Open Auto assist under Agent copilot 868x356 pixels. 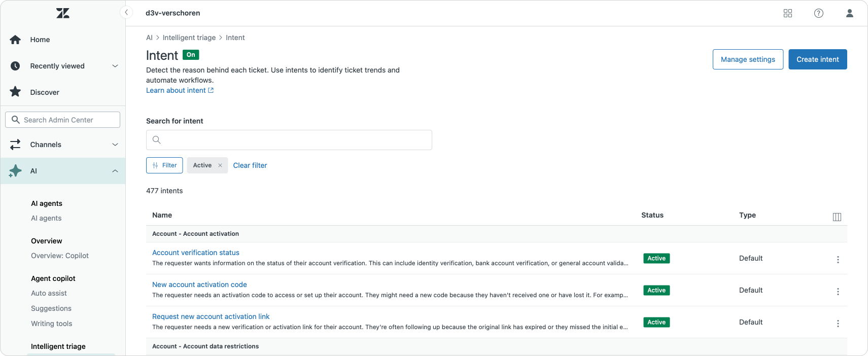[49, 293]
